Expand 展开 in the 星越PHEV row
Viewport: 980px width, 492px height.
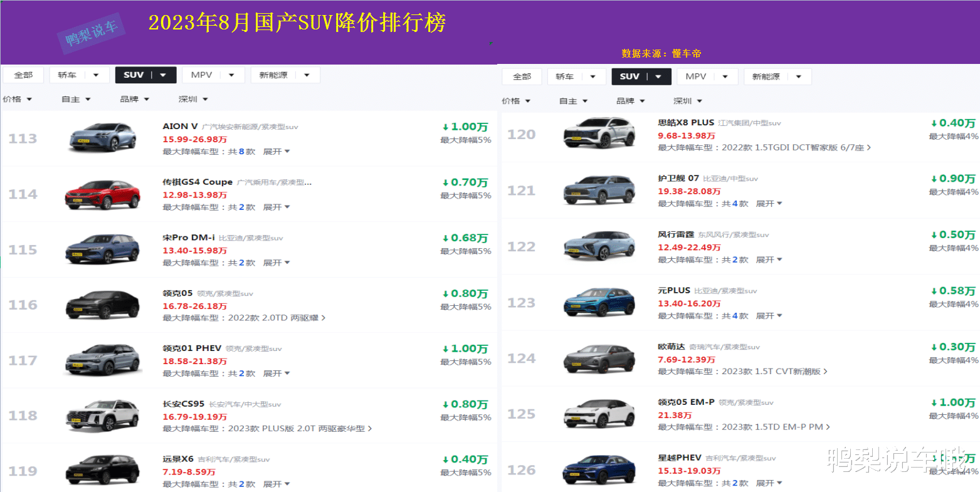(x=769, y=483)
